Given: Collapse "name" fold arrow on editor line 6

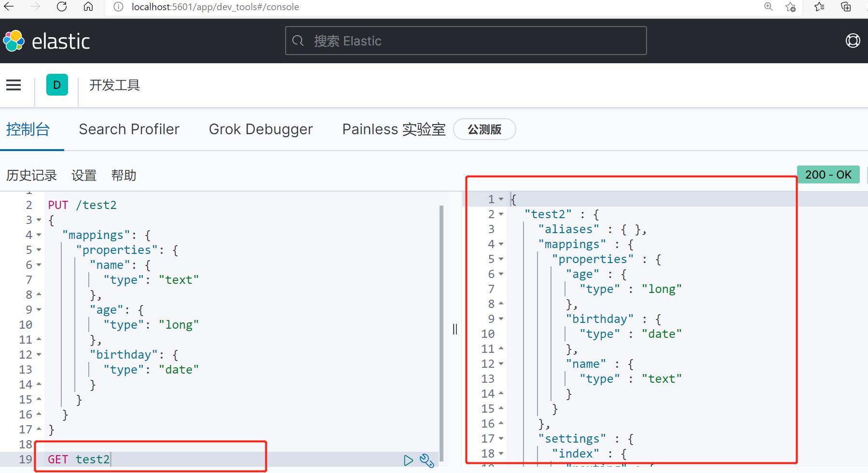Looking at the screenshot, I should 39,265.
